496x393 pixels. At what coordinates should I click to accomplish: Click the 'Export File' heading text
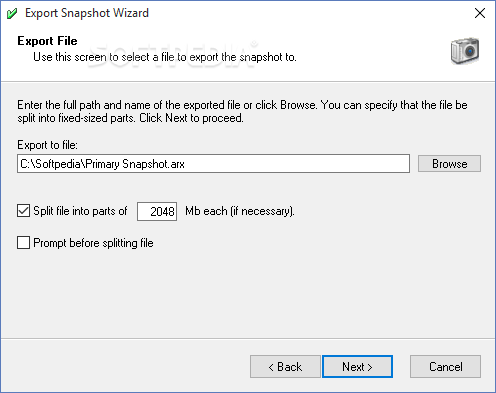(47, 41)
